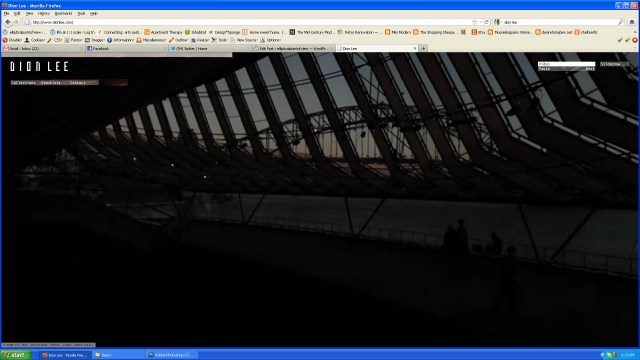Open the File menu
The width and height of the screenshot is (640, 360).
[7, 13]
